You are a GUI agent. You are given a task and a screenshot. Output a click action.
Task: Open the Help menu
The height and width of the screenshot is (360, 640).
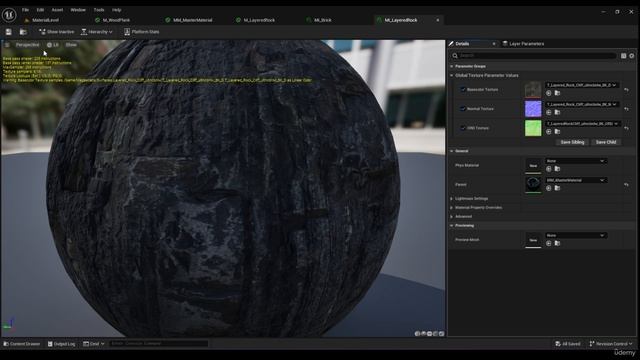[116, 10]
